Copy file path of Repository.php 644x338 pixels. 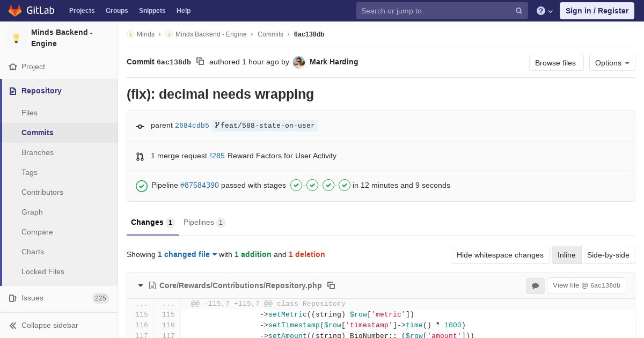331,285
